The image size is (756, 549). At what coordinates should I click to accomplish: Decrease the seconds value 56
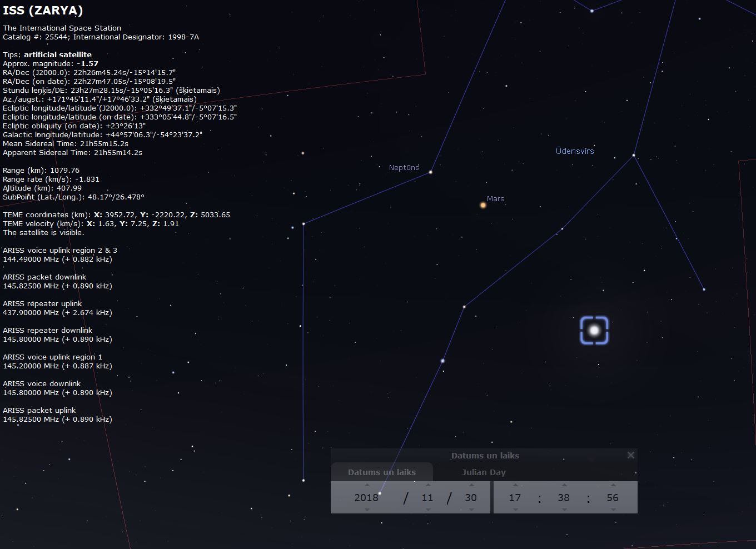coord(613,510)
